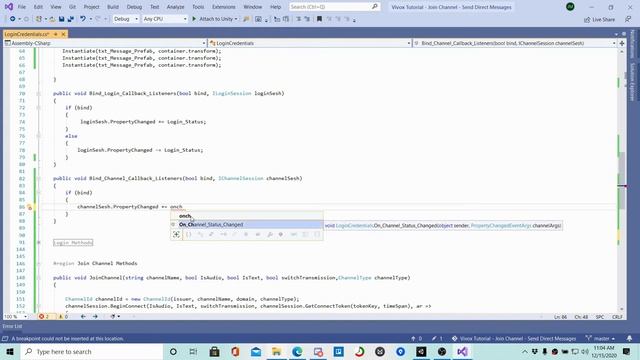The image size is (640, 360).
Task: Collapse the Bind_Channel_Callback_Listeners method outline
Action: click(x=39, y=178)
